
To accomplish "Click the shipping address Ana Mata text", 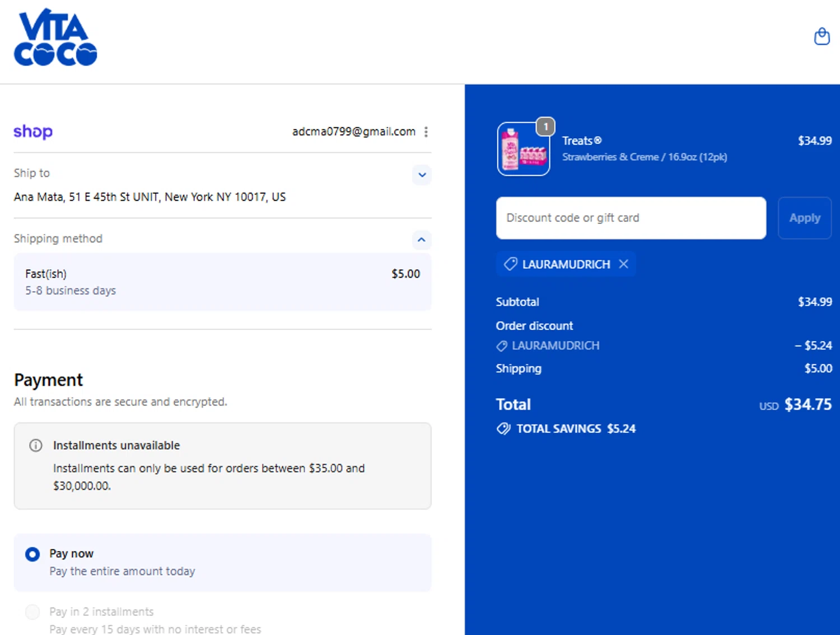I will click(150, 197).
